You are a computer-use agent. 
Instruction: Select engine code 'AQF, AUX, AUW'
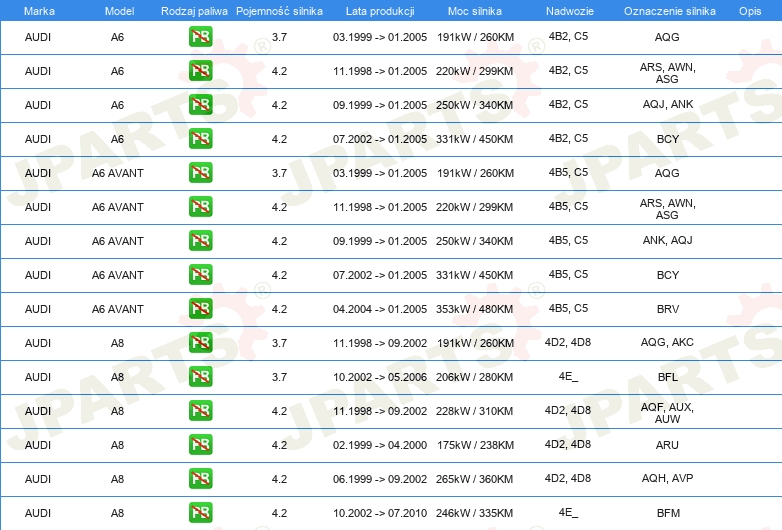667,413
